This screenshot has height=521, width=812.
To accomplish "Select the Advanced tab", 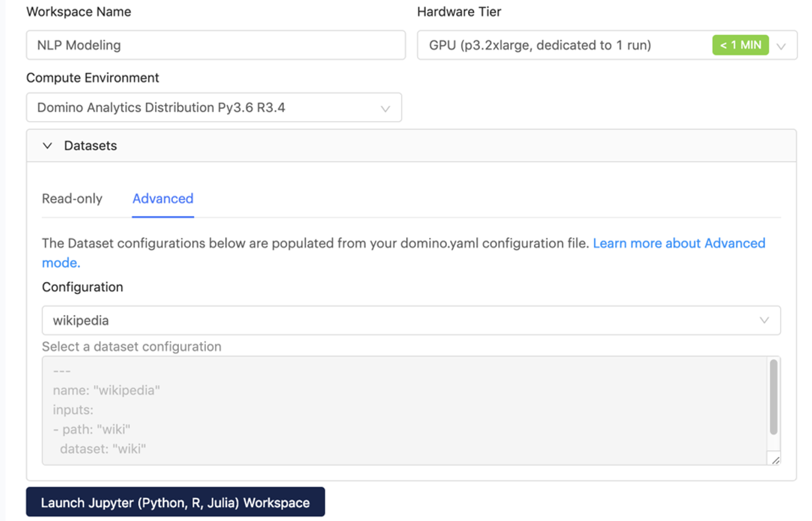I will [162, 198].
